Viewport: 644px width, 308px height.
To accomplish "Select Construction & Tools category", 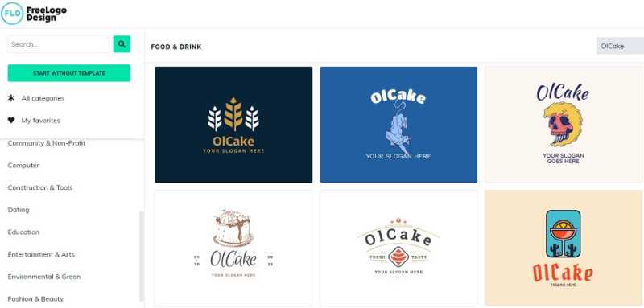I will point(40,187).
